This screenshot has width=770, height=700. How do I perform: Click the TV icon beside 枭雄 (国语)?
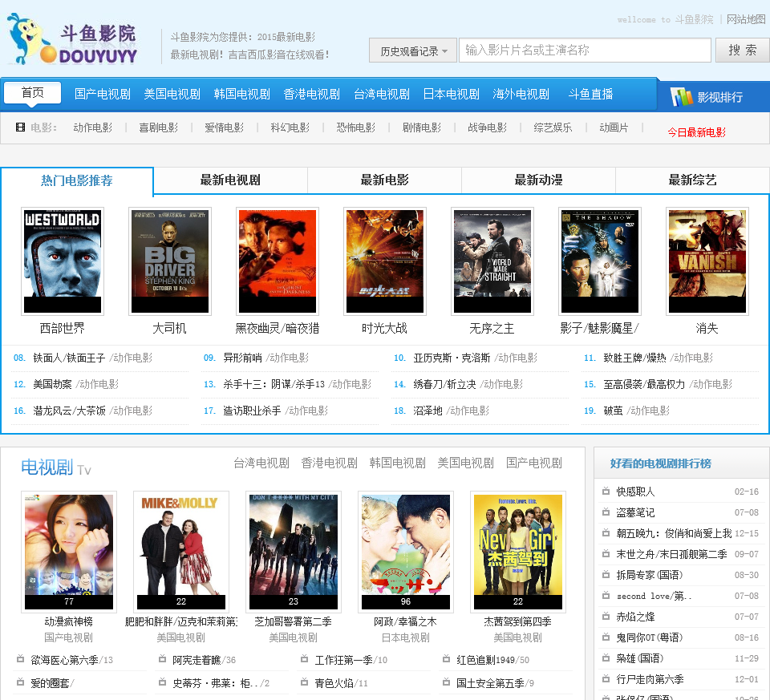[x=606, y=658]
